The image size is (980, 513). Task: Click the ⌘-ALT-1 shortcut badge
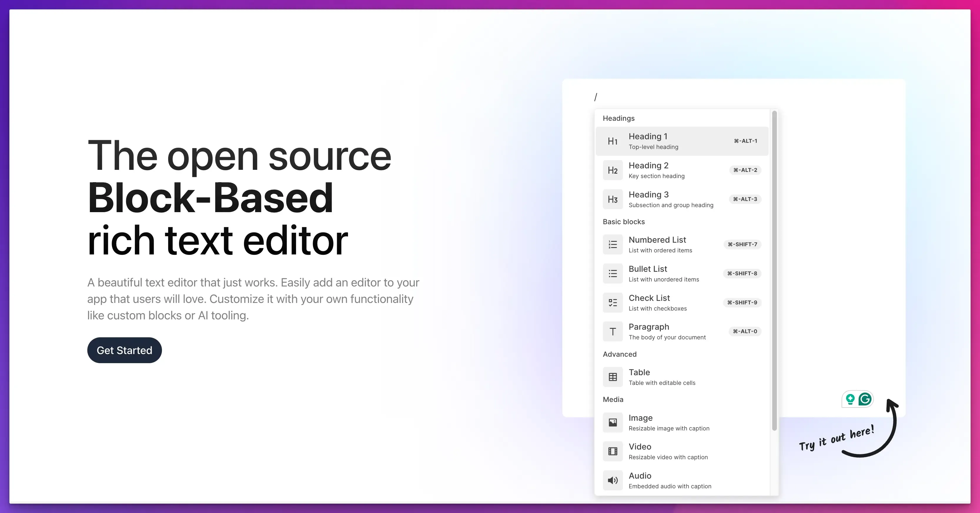click(745, 141)
